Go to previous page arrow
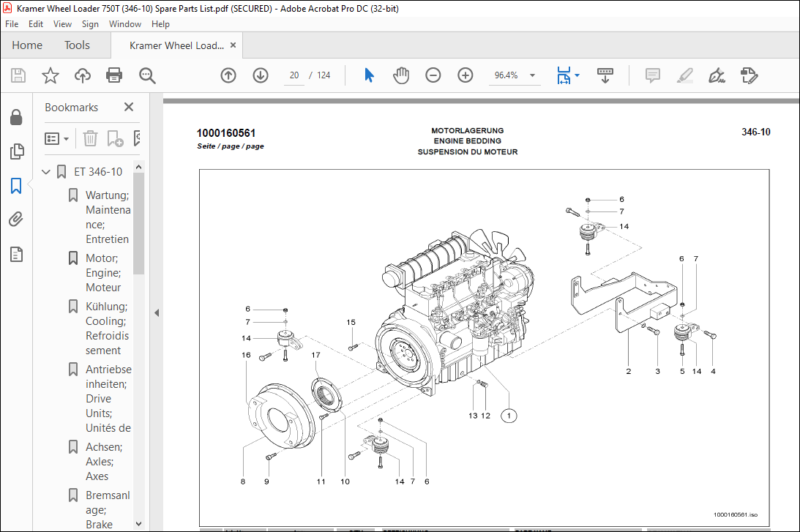The width and height of the screenshot is (800, 532). (x=228, y=75)
